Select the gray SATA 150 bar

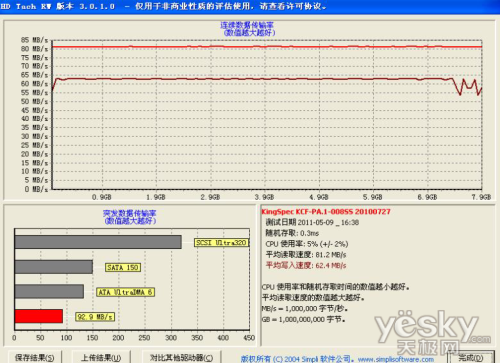54,267
